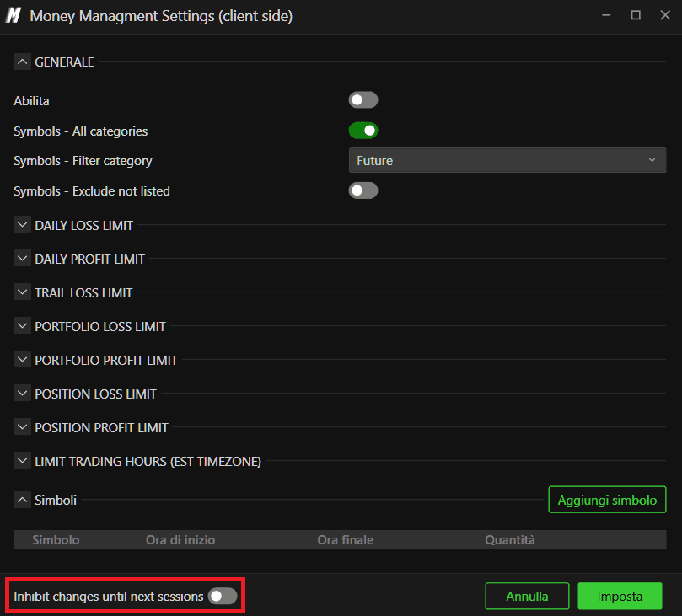Expand the DAILY PROFIT LIMIT section
The height and width of the screenshot is (616, 682).
22,258
